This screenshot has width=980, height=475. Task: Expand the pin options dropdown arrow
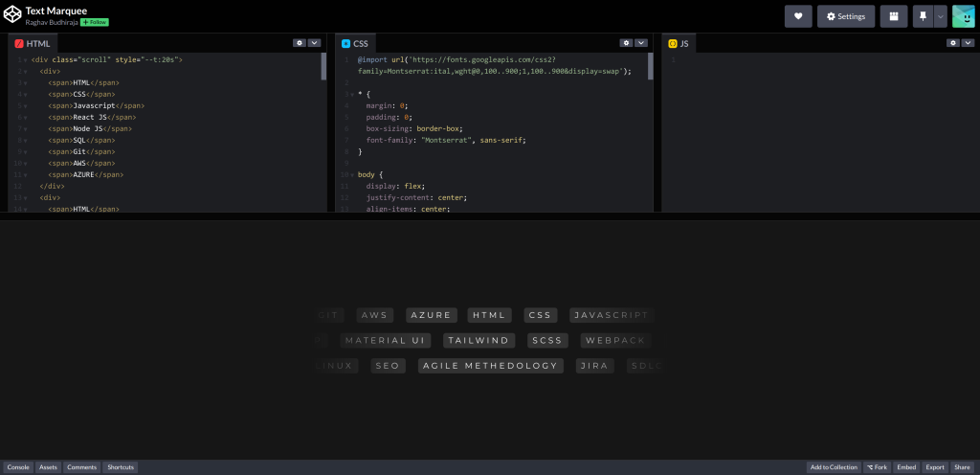pos(941,16)
